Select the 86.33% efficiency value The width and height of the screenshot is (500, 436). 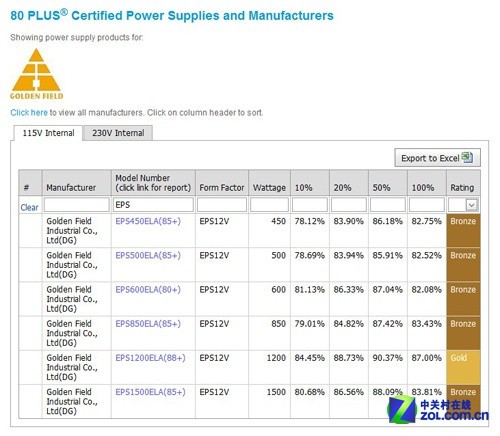coord(349,290)
